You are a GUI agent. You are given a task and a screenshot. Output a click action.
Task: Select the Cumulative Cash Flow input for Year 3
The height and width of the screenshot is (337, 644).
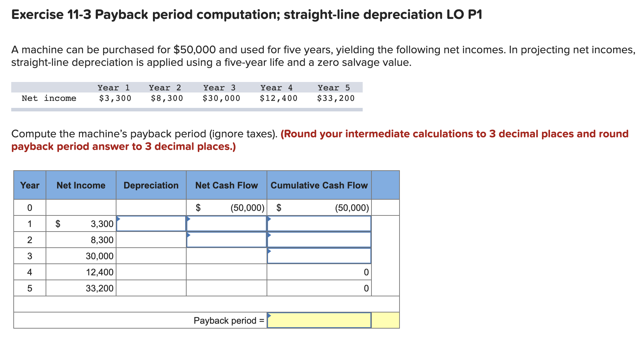pyautogui.click(x=319, y=256)
